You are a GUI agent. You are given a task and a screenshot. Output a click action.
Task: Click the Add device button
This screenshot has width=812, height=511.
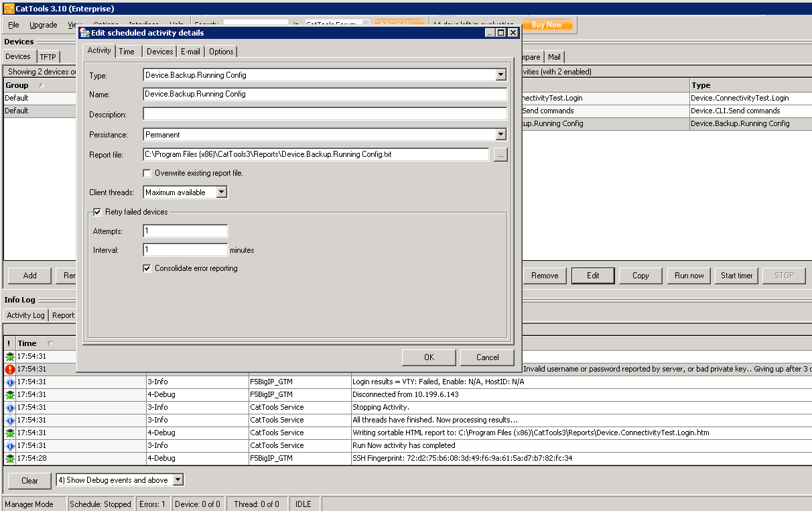coord(30,276)
